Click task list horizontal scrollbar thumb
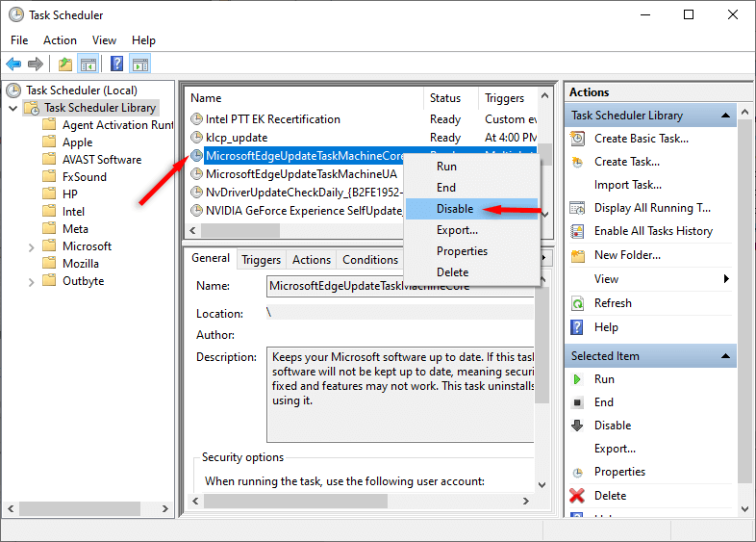Screen dimensions: 756x542 click(x=240, y=230)
